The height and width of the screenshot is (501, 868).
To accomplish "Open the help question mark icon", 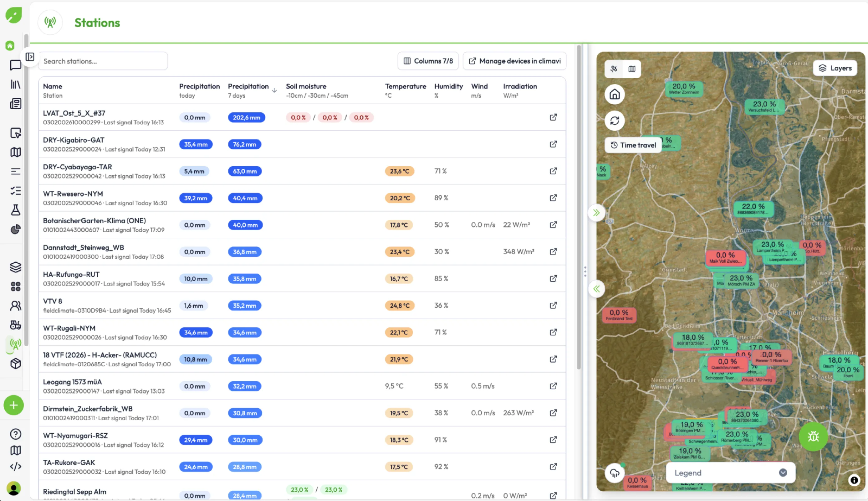I will pyautogui.click(x=15, y=434).
